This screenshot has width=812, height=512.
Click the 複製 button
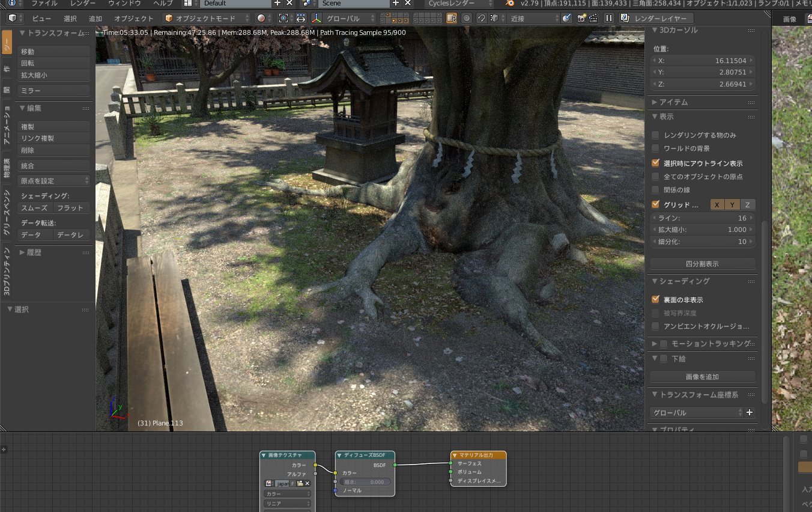pyautogui.click(x=54, y=127)
